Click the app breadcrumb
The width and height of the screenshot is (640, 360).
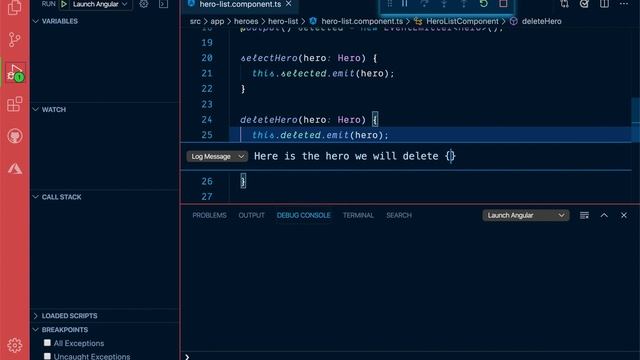[217, 21]
